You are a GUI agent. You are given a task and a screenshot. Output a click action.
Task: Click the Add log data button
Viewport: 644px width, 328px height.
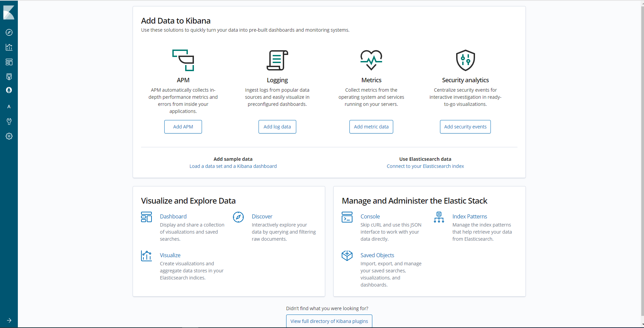click(277, 127)
